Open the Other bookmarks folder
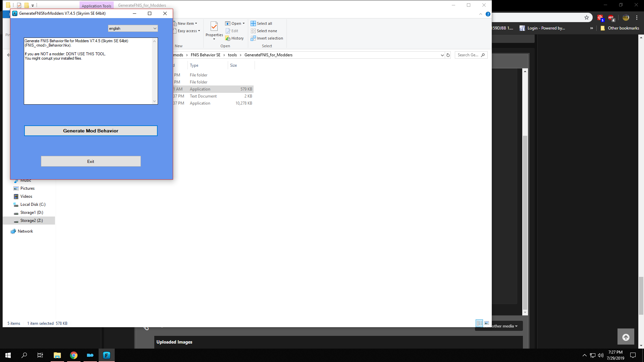Screen dimensions: 644x362 pyautogui.click(x=620, y=28)
